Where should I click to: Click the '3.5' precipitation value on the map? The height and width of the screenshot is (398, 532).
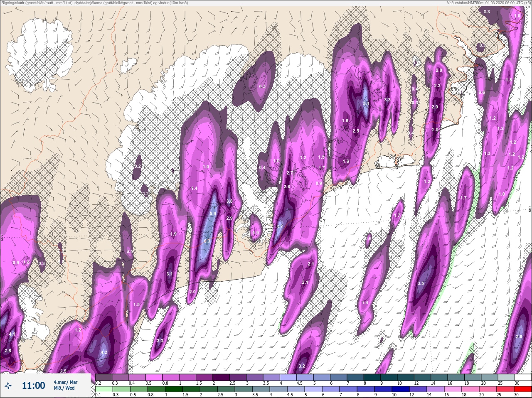click(421, 283)
